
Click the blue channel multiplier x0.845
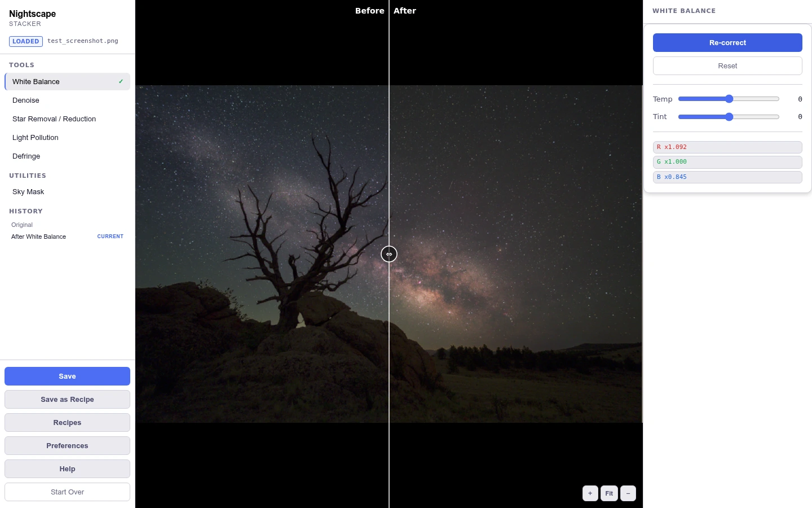(x=727, y=177)
